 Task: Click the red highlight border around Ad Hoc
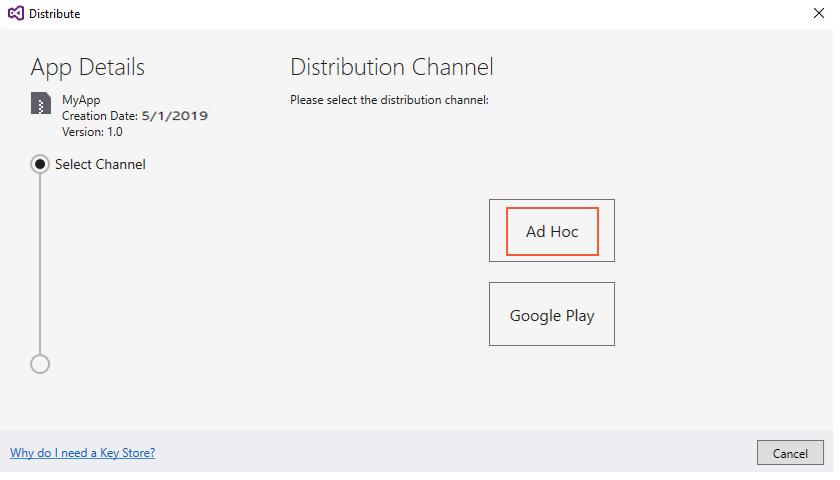point(552,208)
